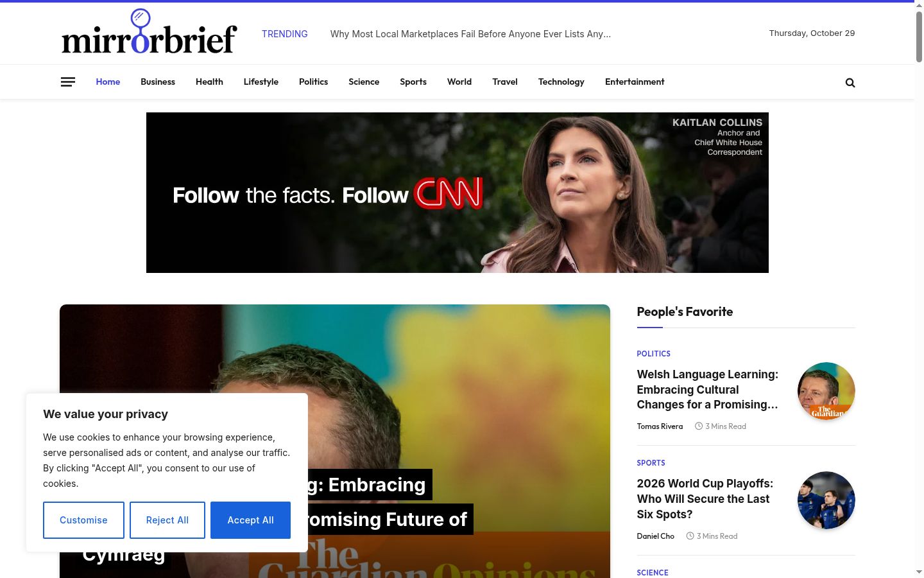Screen dimensions: 924x578
Task: Open the Business section
Action: tap(158, 82)
